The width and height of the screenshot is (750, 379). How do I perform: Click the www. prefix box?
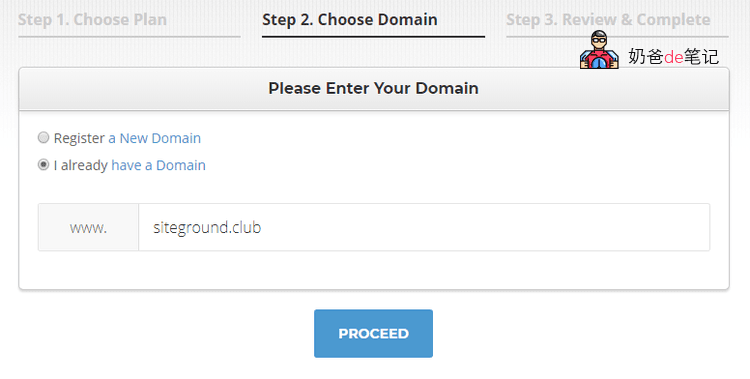tap(88, 227)
